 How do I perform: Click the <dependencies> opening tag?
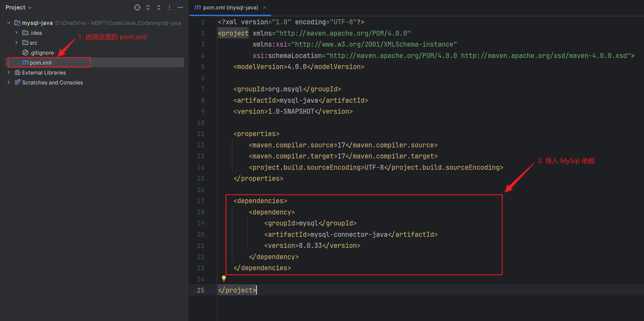(x=260, y=201)
